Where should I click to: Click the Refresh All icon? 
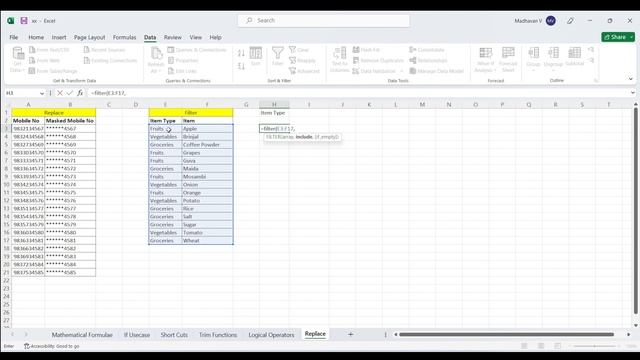click(x=156, y=54)
